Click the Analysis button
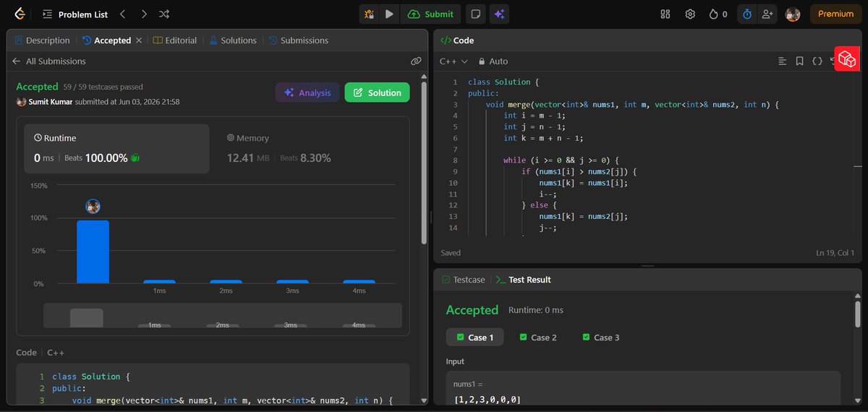 coord(307,93)
